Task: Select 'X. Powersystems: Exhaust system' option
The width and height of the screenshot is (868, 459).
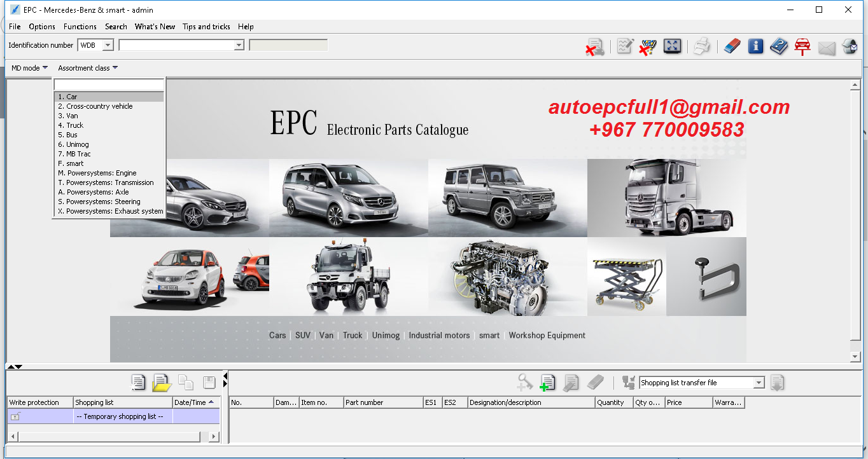Action: coord(109,211)
